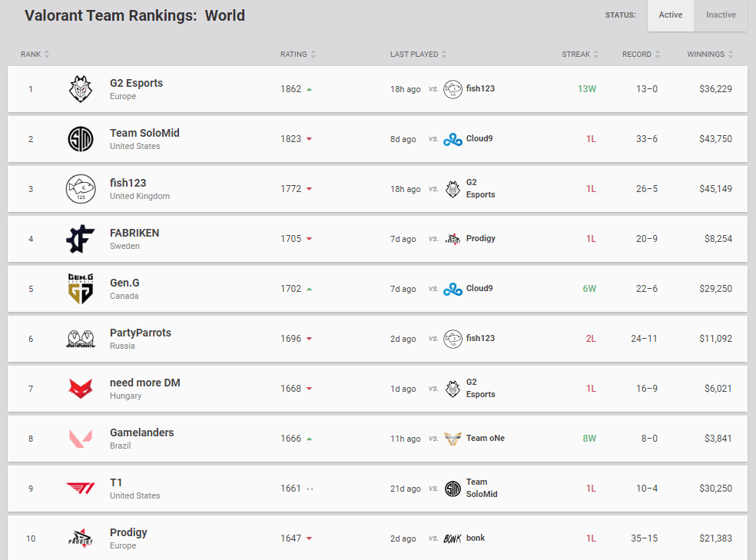
Task: Click opponent name Team oNe
Action: [x=486, y=438]
